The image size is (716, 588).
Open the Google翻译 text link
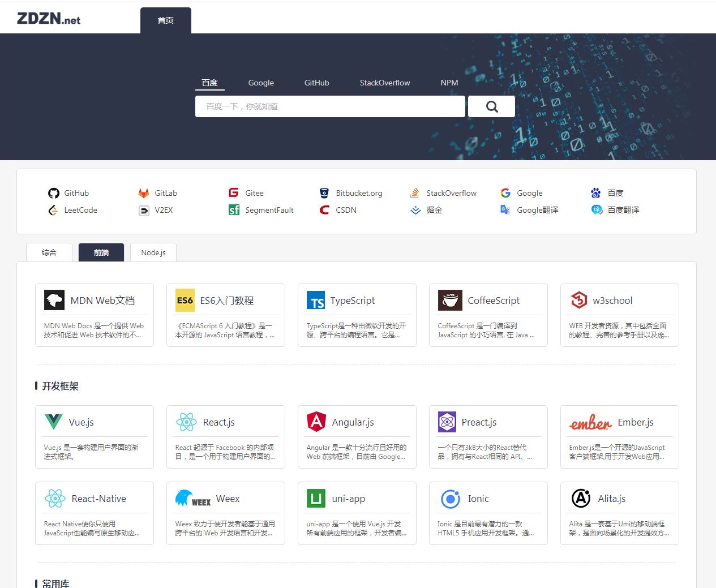[x=538, y=210]
